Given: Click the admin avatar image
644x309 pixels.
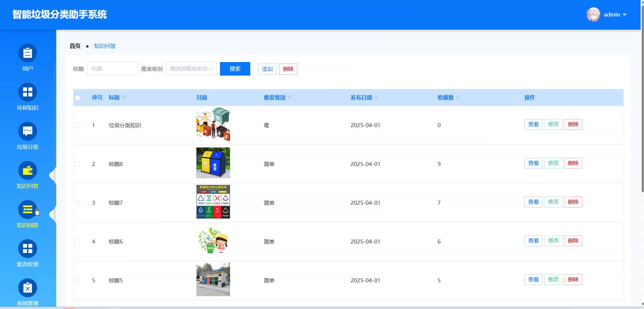Looking at the screenshot, I should [x=594, y=15].
